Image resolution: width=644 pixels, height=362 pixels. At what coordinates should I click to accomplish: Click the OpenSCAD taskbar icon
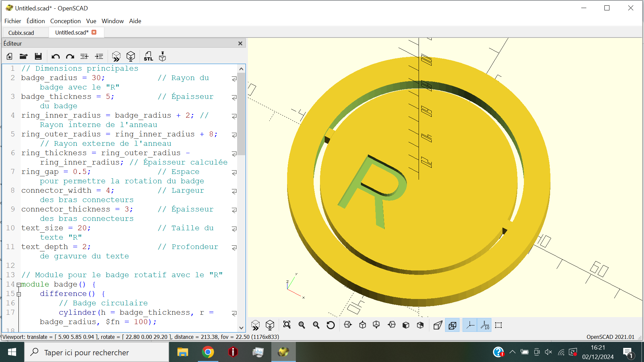(x=283, y=352)
